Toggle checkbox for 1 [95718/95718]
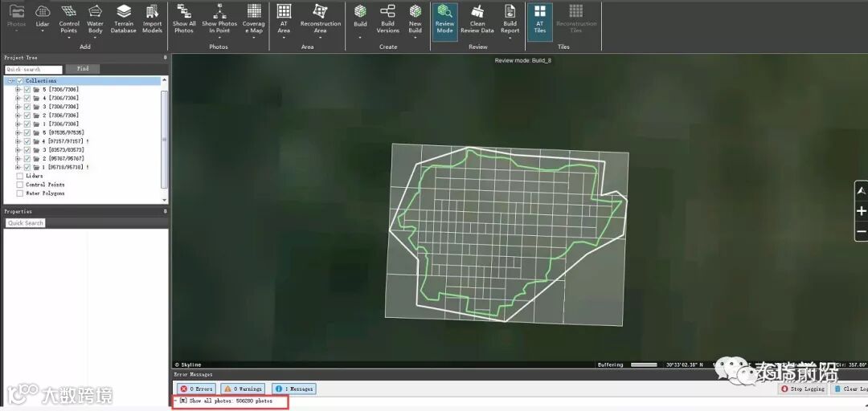The width and height of the screenshot is (868, 411). tap(27, 167)
